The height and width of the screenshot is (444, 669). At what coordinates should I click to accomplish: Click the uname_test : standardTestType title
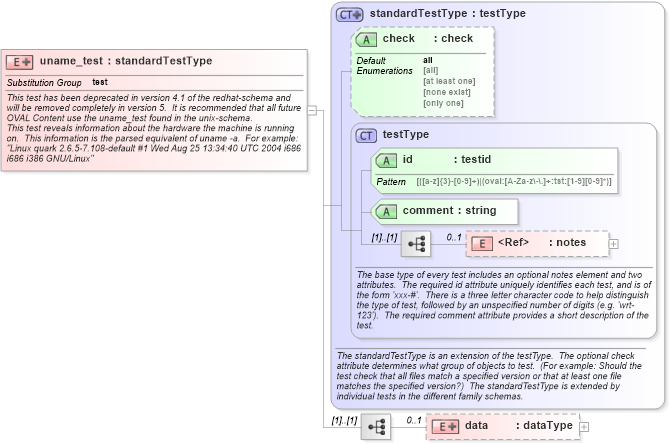pos(126,61)
